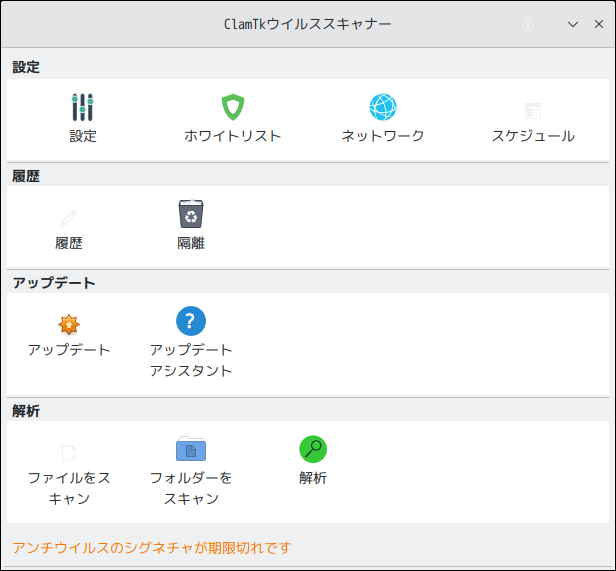Click the ClamTkウイルススキャナー window title
Viewport: 616px width, 571px height.
coord(308,24)
